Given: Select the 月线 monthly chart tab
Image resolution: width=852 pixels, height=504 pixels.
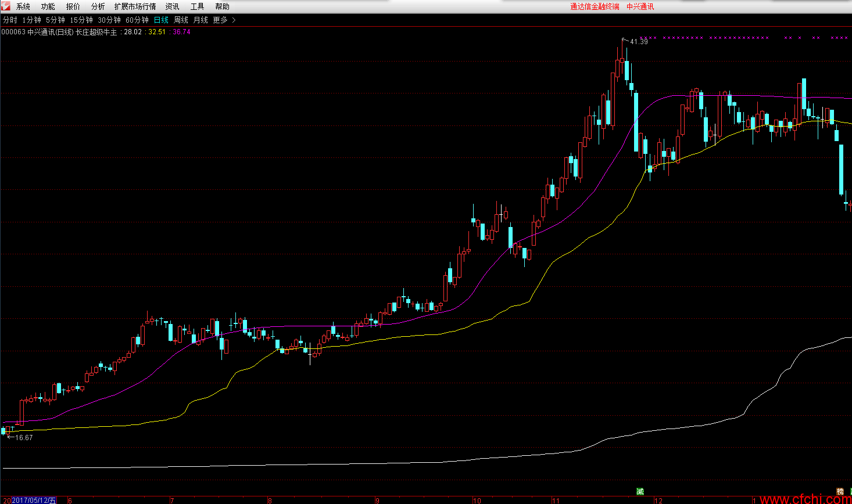Looking at the screenshot, I should pyautogui.click(x=201, y=20).
